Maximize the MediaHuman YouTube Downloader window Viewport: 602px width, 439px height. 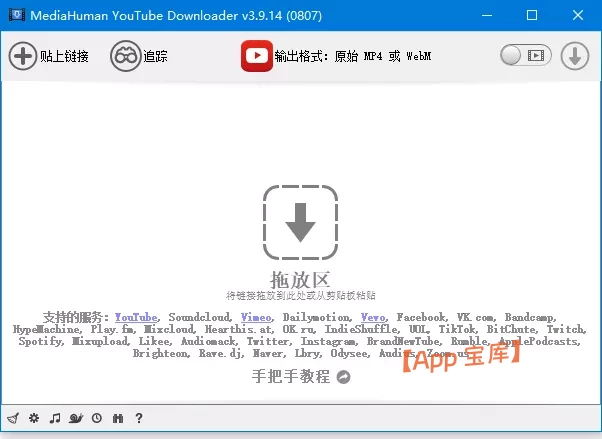(532, 15)
